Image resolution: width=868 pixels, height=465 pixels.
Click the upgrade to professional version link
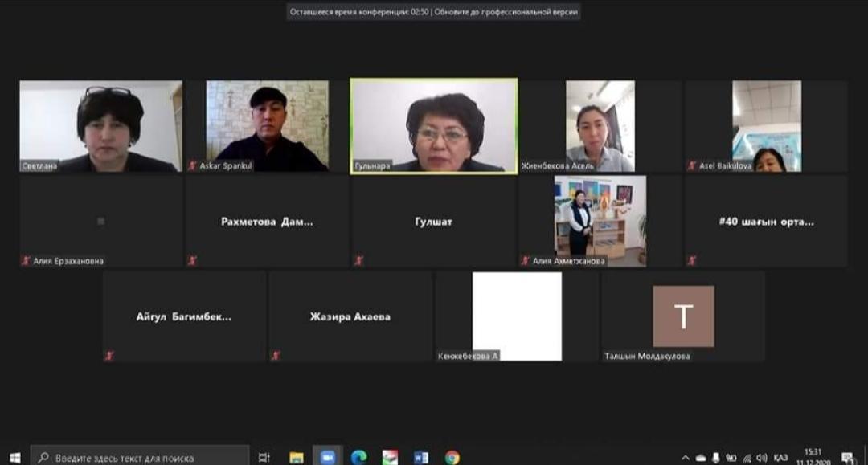click(x=506, y=12)
